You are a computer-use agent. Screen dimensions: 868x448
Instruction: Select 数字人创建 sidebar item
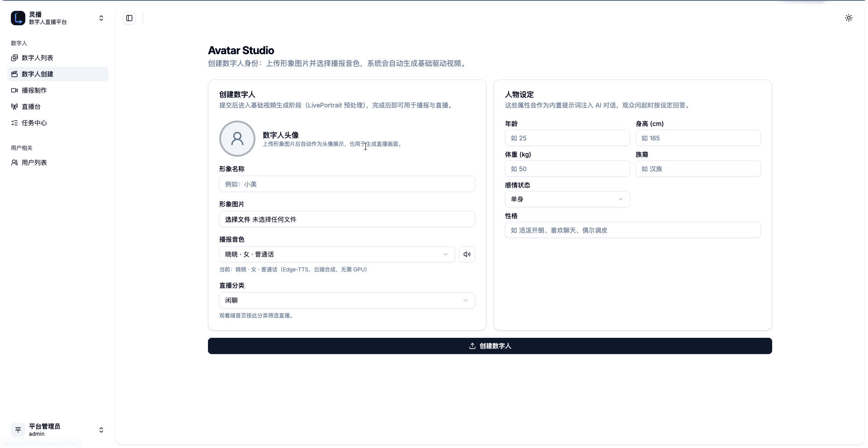(x=58, y=74)
